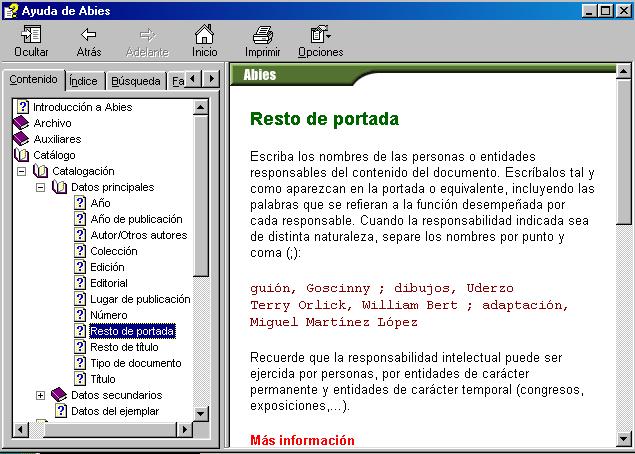
Task: Select the Introducción a Abies entry
Action: (83, 107)
